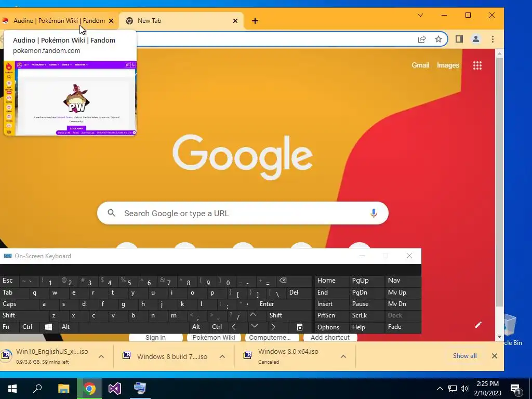Viewport: 532px width, 399px height.
Task: Expand options for Win10_EnglishUS download
Action: (x=101, y=356)
